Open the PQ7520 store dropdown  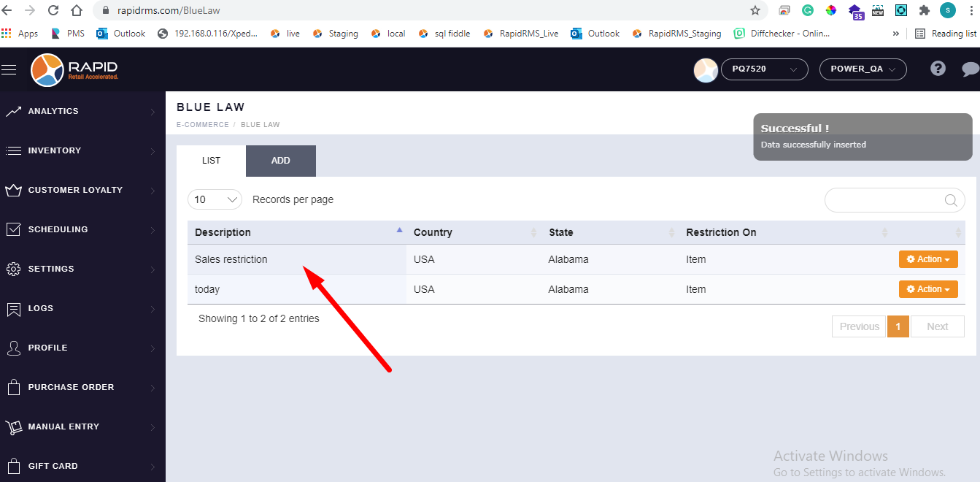click(764, 69)
